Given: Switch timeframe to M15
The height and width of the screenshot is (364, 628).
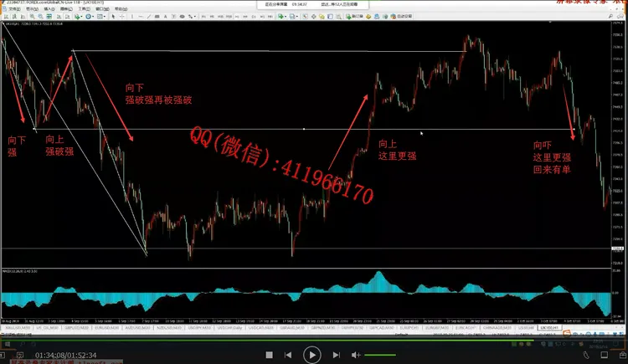Looking at the screenshot, I should pyautogui.click(x=220, y=17).
